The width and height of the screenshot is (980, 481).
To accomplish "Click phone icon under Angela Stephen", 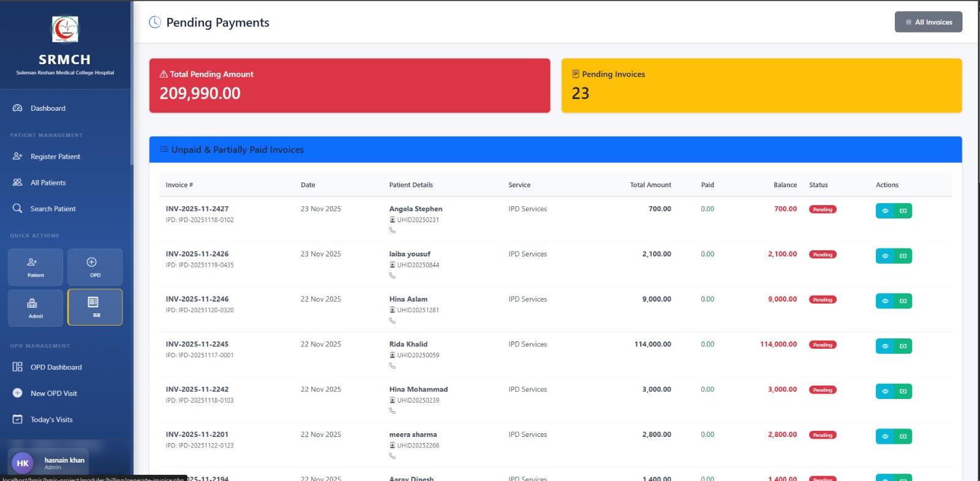I will click(x=392, y=231).
